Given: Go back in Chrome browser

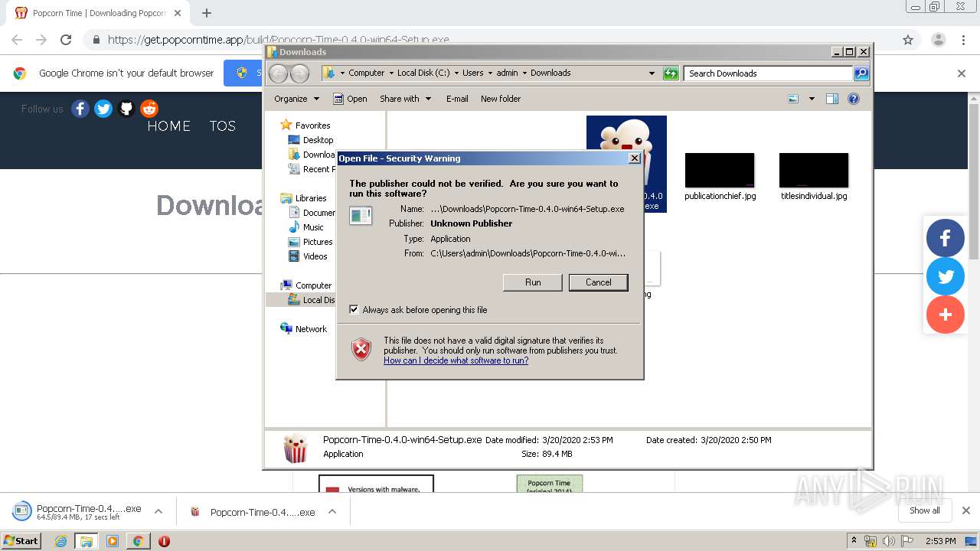Looking at the screenshot, I should pyautogui.click(x=17, y=40).
